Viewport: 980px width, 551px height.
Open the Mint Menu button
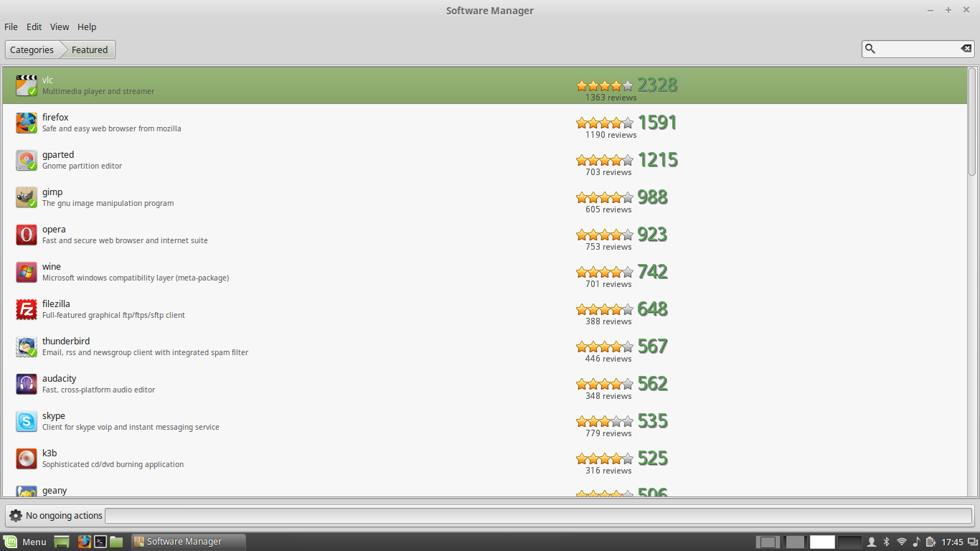click(x=26, y=542)
